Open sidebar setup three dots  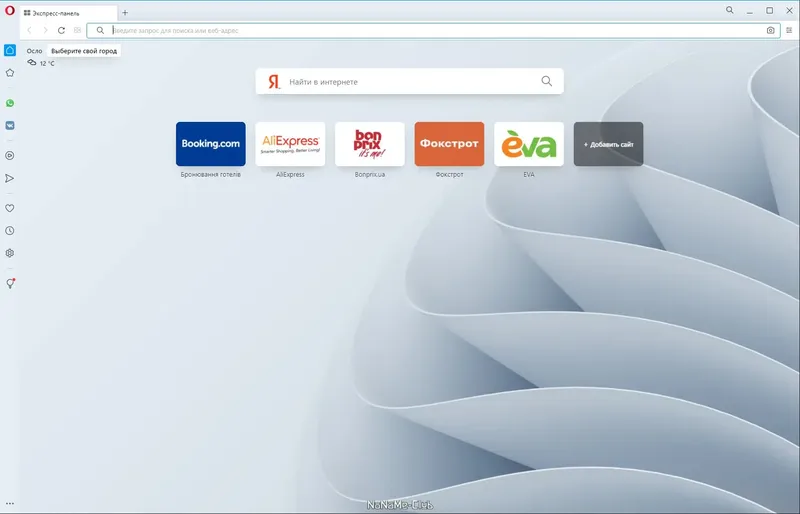[10, 504]
